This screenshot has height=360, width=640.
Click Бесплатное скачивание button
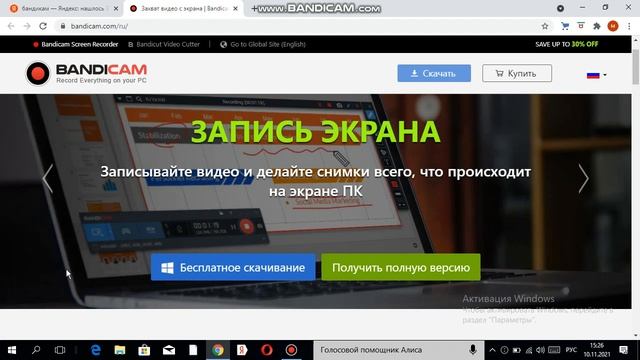point(233,267)
